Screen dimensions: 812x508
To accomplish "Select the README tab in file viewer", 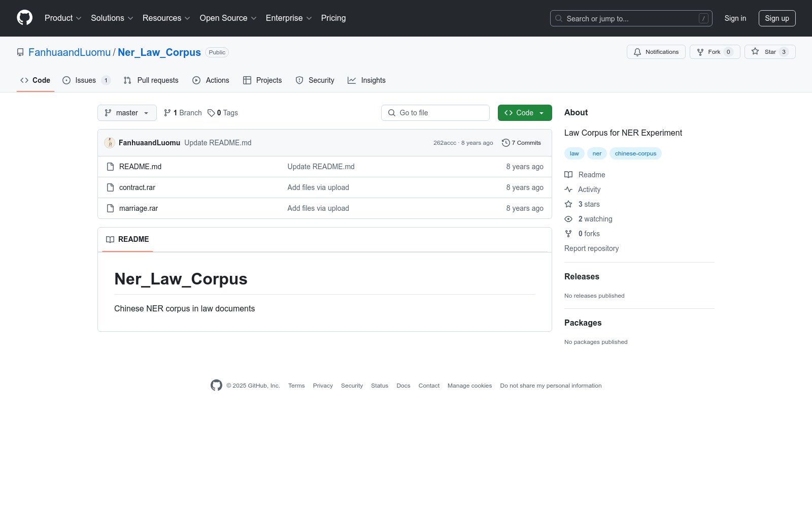I will click(x=127, y=239).
